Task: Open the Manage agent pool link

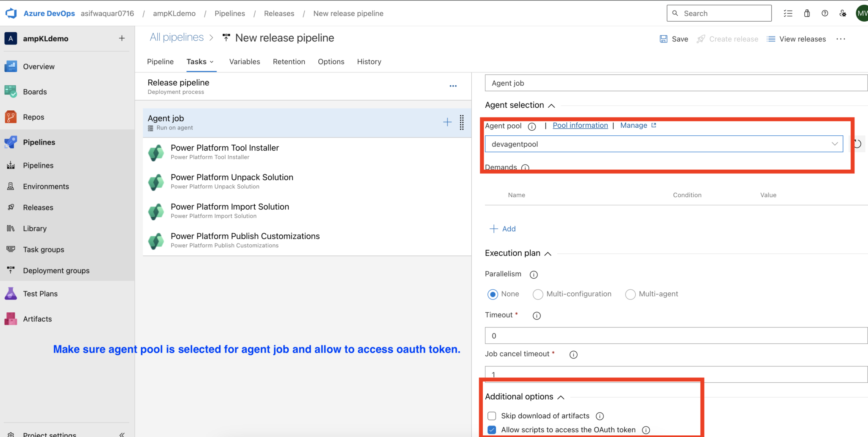Action: (638, 125)
